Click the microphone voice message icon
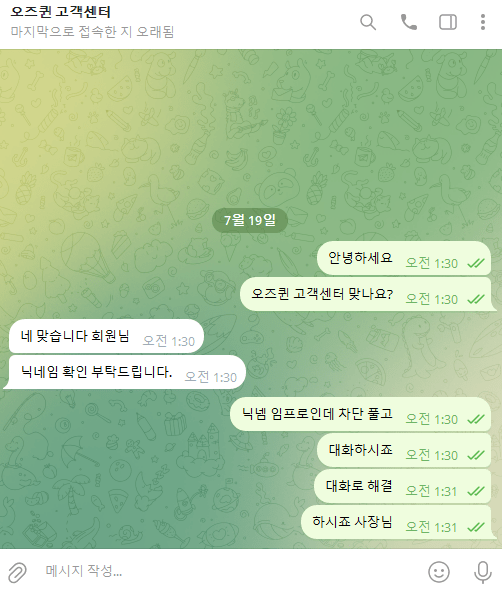502x590 pixels. (482, 572)
